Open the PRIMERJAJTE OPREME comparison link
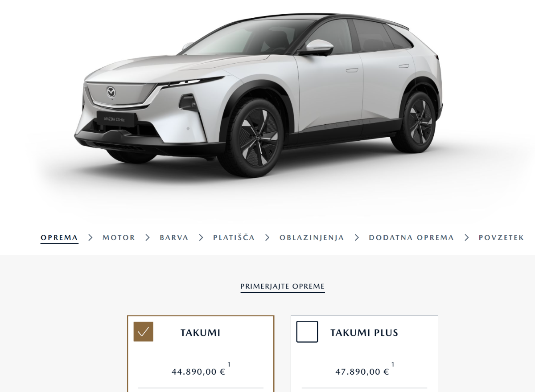This screenshot has width=535, height=392. click(283, 286)
